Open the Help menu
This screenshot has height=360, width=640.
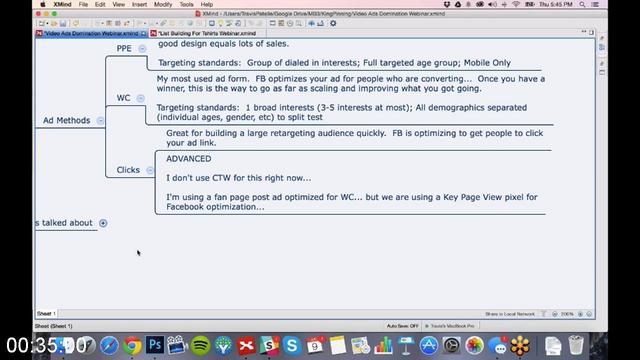(x=207, y=4)
